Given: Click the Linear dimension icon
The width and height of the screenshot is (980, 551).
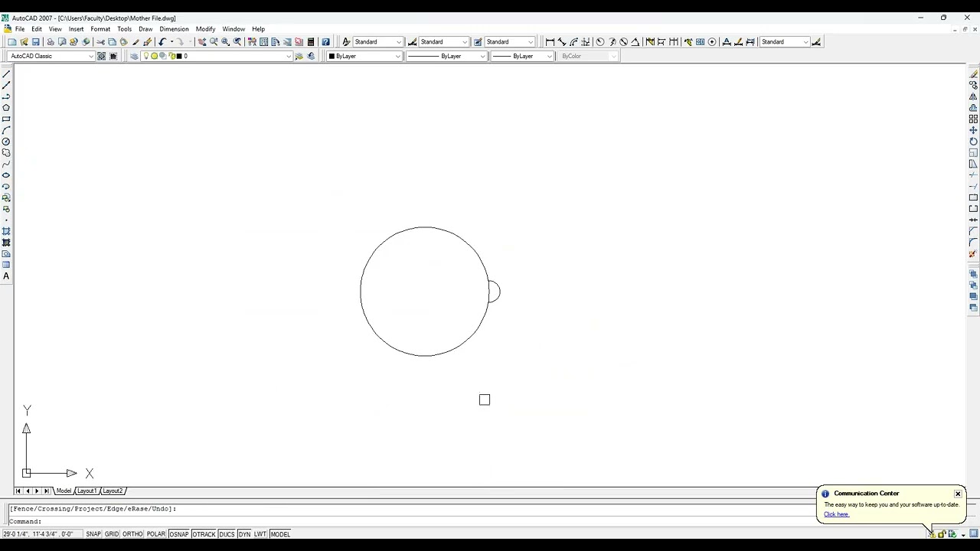Looking at the screenshot, I should click(x=550, y=42).
